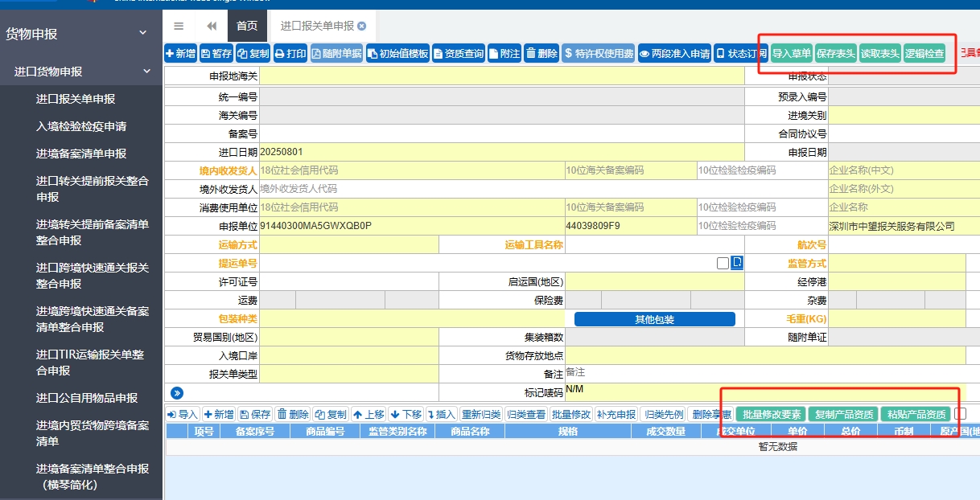980x500 pixels.
Task: Click the green 导入草单 button
Action: pos(791,54)
